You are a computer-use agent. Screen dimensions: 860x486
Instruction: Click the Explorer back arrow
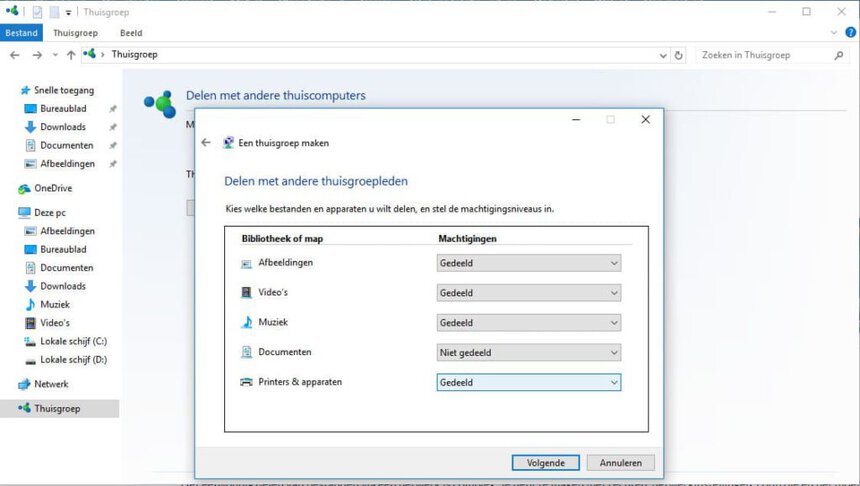15,55
